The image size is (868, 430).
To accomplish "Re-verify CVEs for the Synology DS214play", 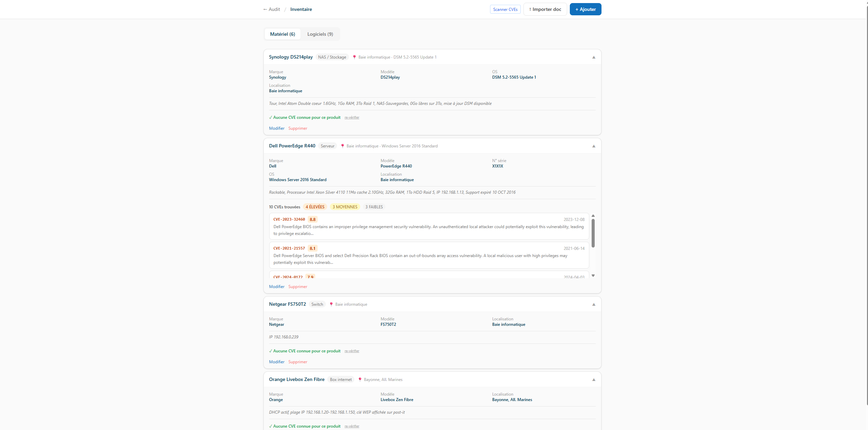I will (x=352, y=117).
